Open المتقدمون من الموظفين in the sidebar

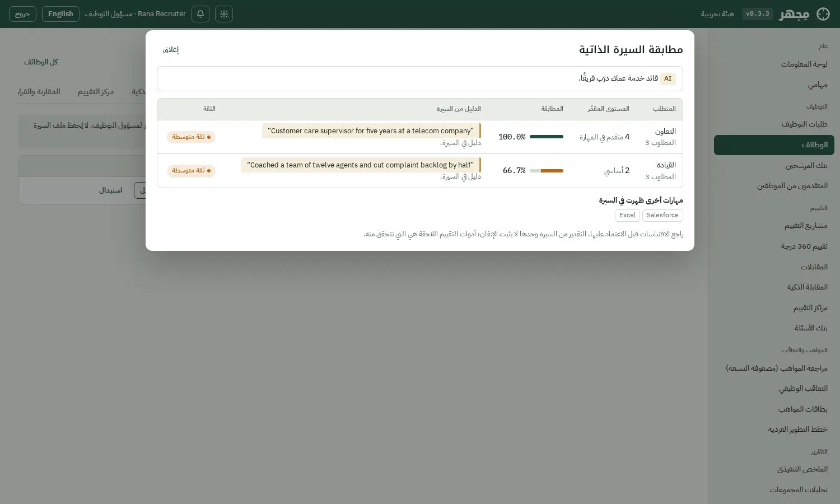tap(774, 186)
